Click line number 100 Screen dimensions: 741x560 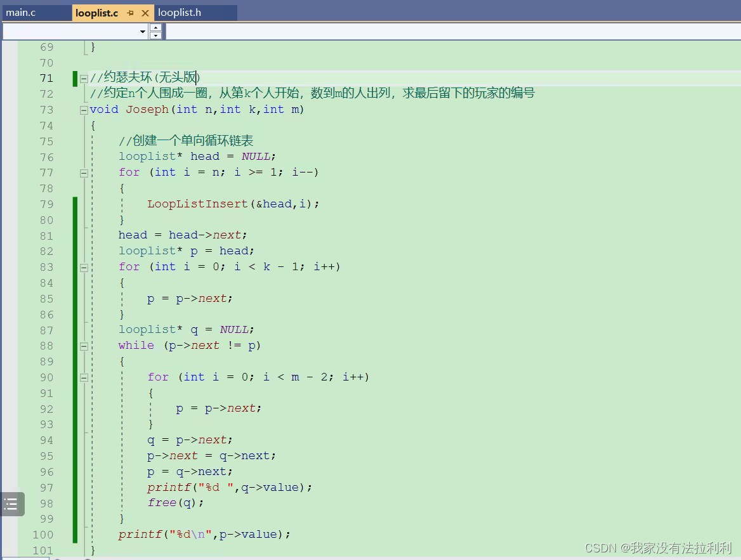pos(43,535)
